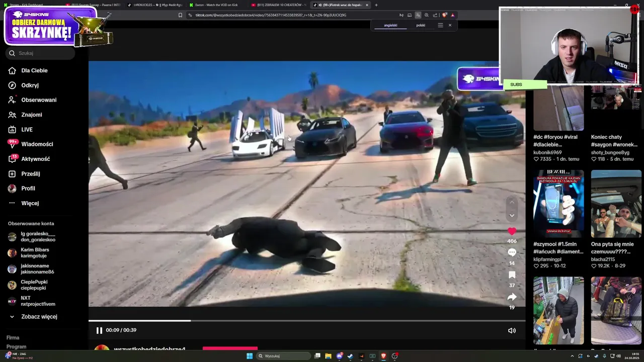Screen dimensions: 644x362
Task: Open the Więcej menu
Action: pyautogui.click(x=24, y=203)
